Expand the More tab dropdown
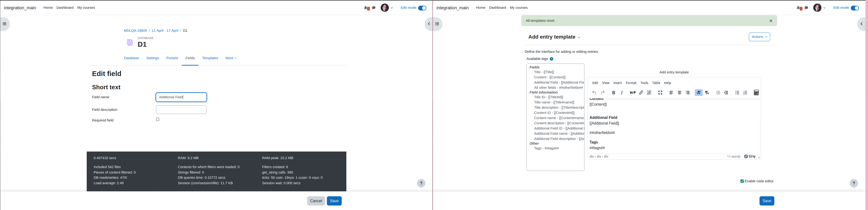This screenshot has width=868, height=210. (231, 58)
